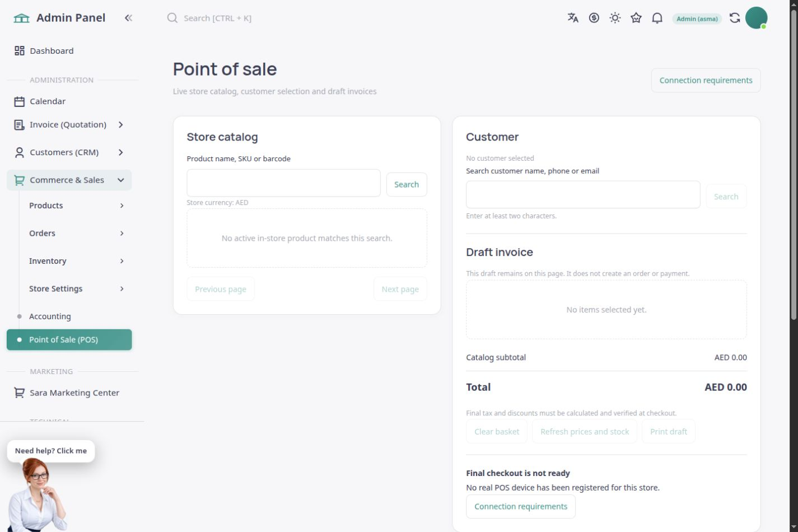The height and width of the screenshot is (532, 798).
Task: Click Refresh prices and stock button
Action: (585, 432)
